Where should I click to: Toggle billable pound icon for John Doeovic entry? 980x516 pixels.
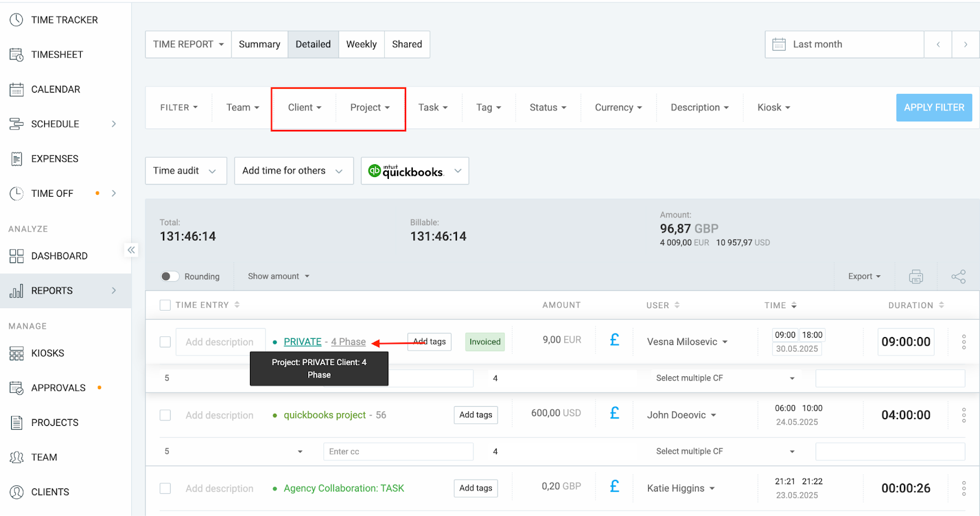click(x=614, y=413)
